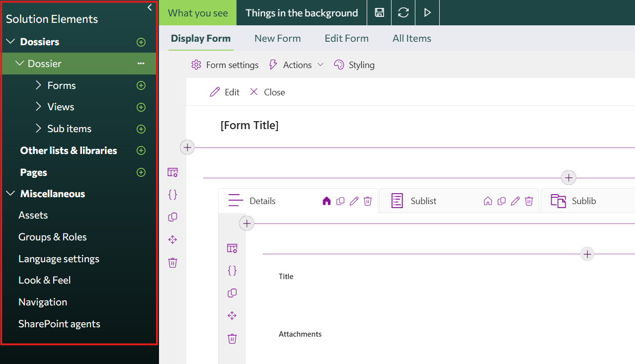Click the Styling button

[x=354, y=65]
